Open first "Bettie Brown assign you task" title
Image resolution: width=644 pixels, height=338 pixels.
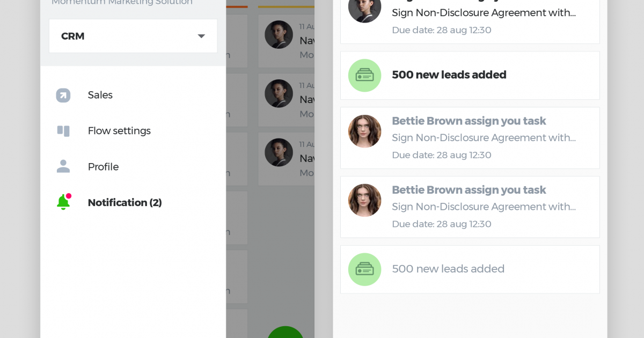coord(469,121)
